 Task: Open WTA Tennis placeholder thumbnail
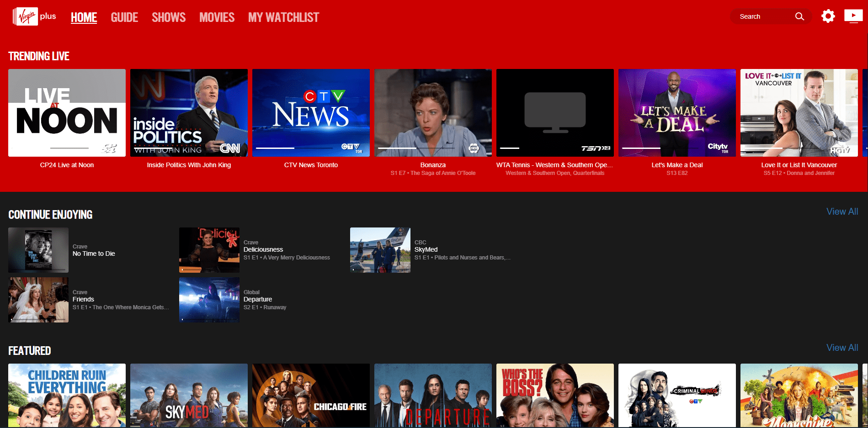(x=555, y=113)
